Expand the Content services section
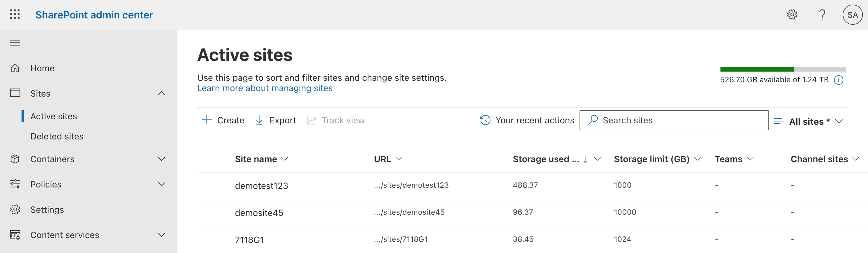This screenshot has height=253, width=868. pyautogui.click(x=162, y=235)
